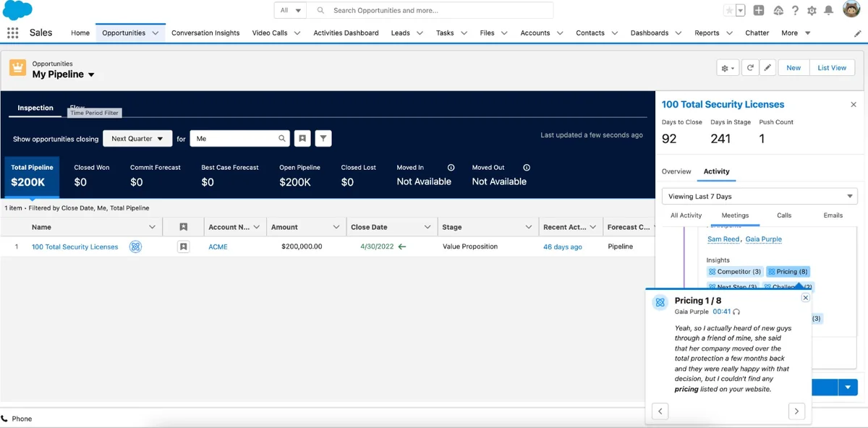Expand the Tasks tab chevron
The image size is (868, 428).
coord(464,33)
